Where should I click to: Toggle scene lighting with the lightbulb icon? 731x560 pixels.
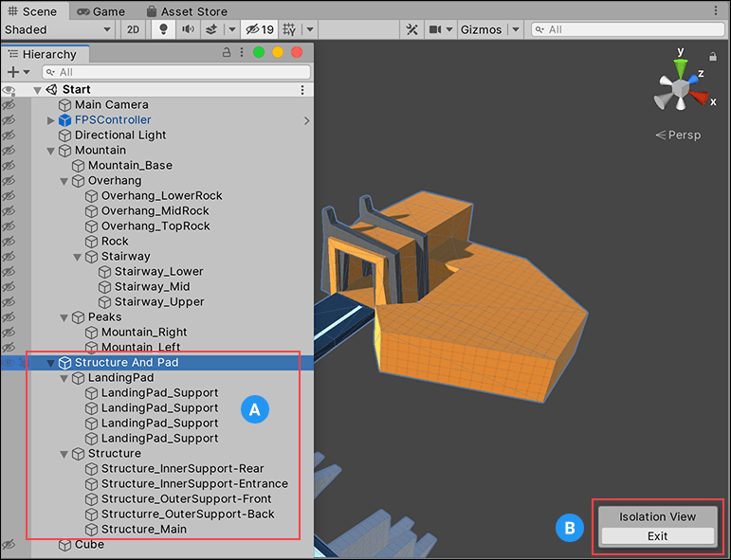pos(162,29)
